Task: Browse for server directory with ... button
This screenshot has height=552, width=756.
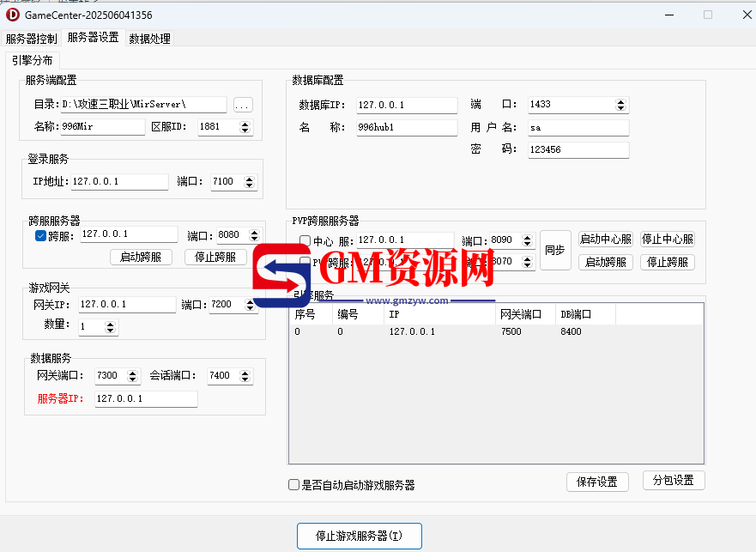Action: tap(243, 105)
